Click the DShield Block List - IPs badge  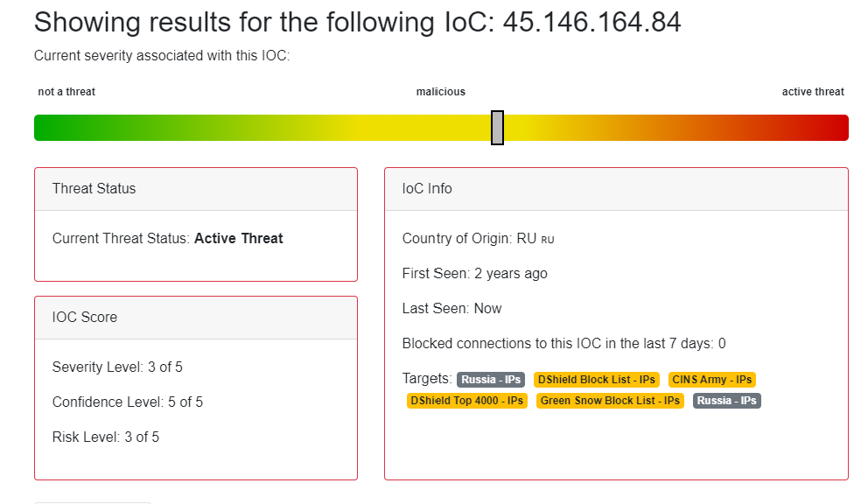596,380
